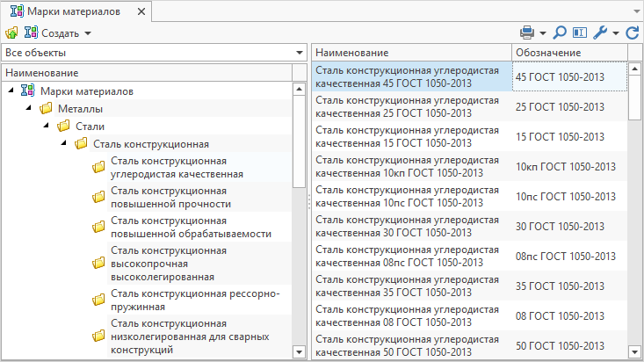Select row качественная 30 ГОСТ 1050-2013
Image resolution: width=644 pixels, height=362 pixels.
pos(412,226)
